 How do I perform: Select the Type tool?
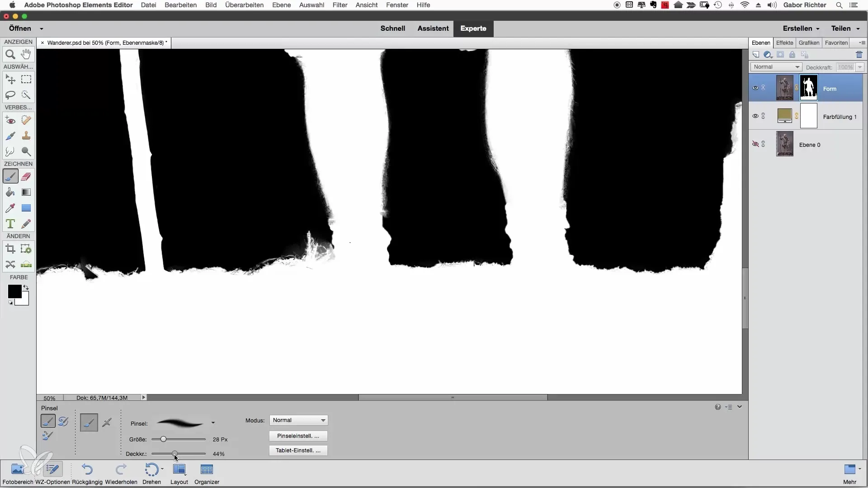(10, 224)
